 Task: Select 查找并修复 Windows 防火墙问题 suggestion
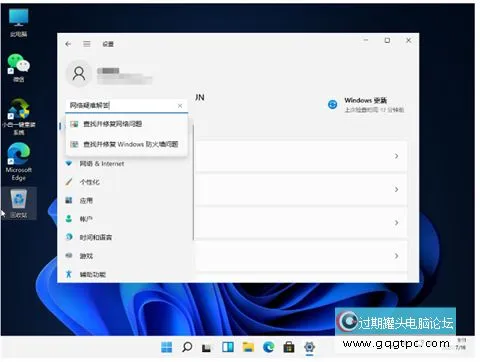[127, 144]
